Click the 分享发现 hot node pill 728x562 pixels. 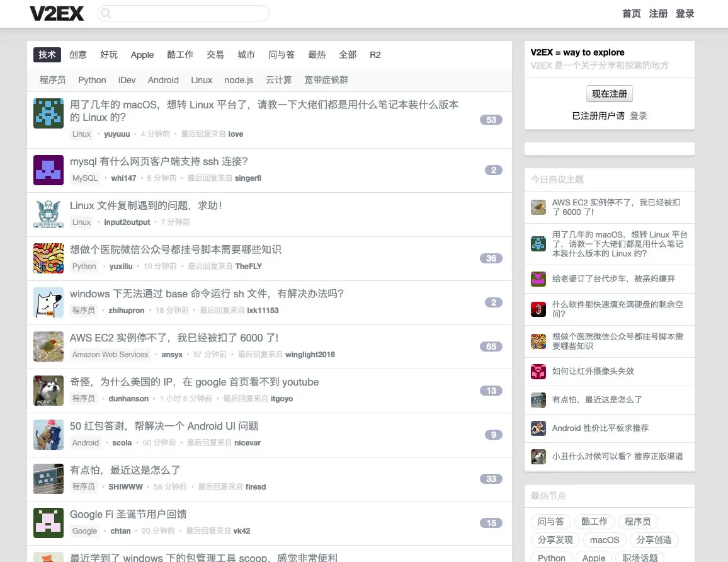click(x=555, y=540)
